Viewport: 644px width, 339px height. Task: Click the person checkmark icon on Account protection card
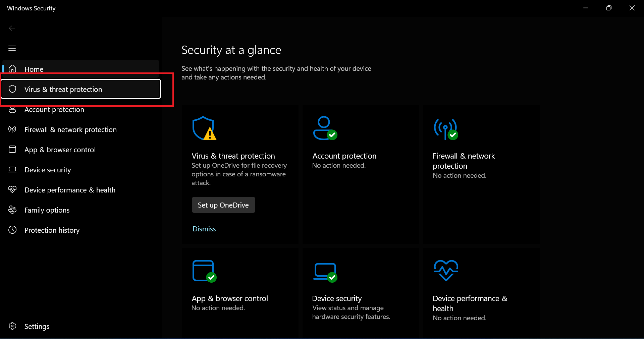(x=325, y=128)
